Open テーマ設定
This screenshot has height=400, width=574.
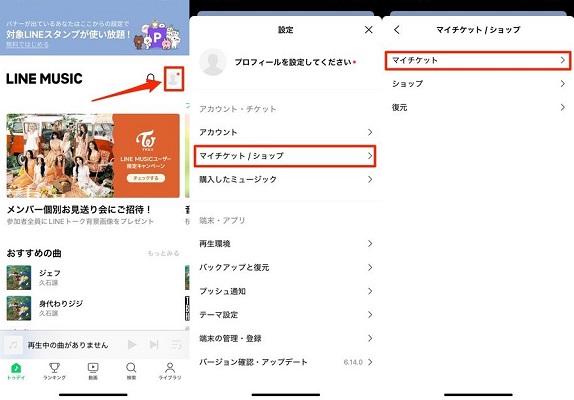click(286, 315)
